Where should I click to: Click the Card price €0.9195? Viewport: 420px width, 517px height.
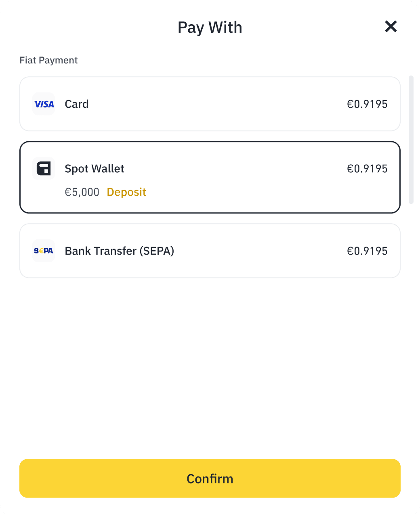pyautogui.click(x=367, y=104)
